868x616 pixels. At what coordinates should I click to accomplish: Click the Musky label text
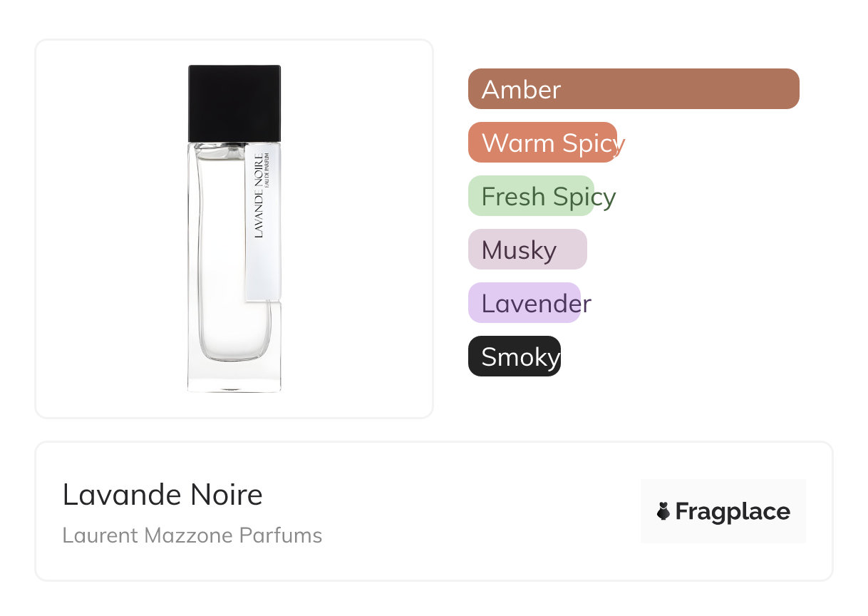pyautogui.click(x=519, y=250)
